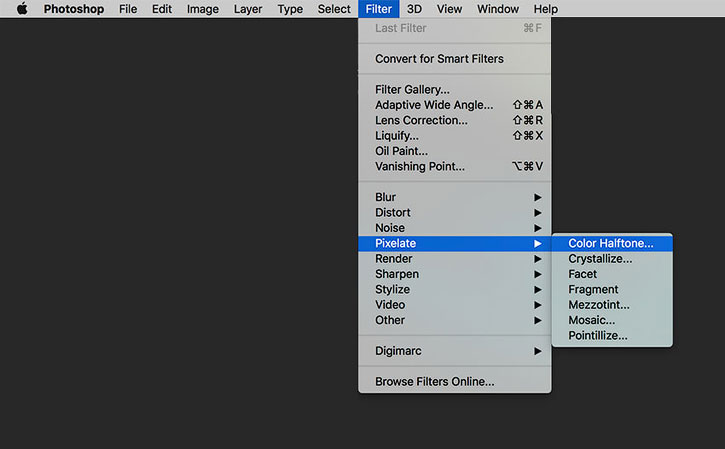Open the Photoshop application menu

pos(74,9)
